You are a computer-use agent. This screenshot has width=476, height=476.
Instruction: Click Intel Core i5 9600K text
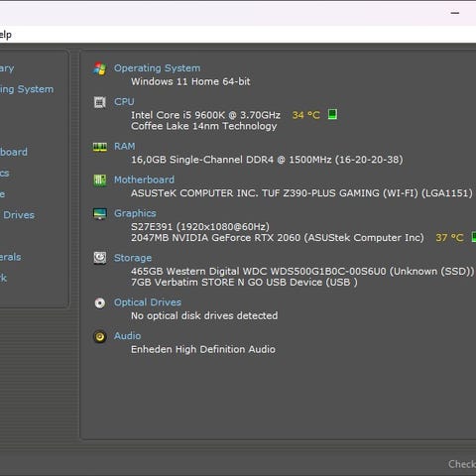click(x=205, y=115)
